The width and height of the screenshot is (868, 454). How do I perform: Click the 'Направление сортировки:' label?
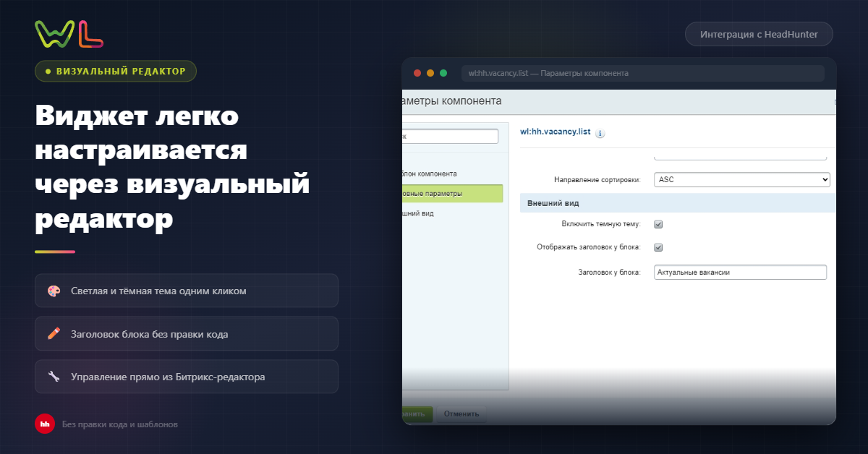click(597, 179)
